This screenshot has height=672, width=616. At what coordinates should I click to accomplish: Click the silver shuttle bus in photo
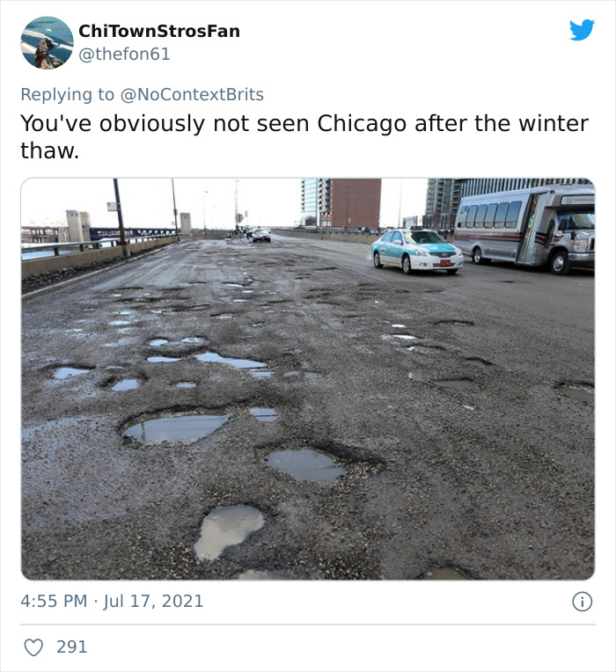tap(524, 228)
